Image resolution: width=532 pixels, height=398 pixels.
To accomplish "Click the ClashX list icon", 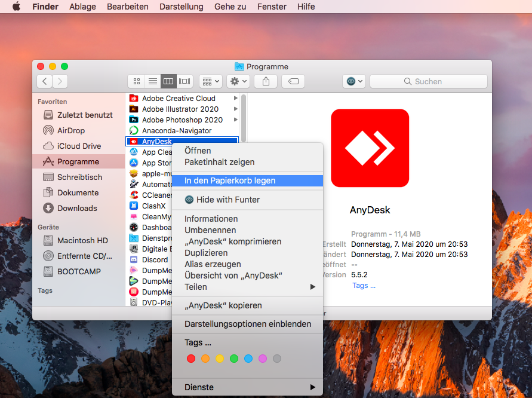I will point(134,206).
